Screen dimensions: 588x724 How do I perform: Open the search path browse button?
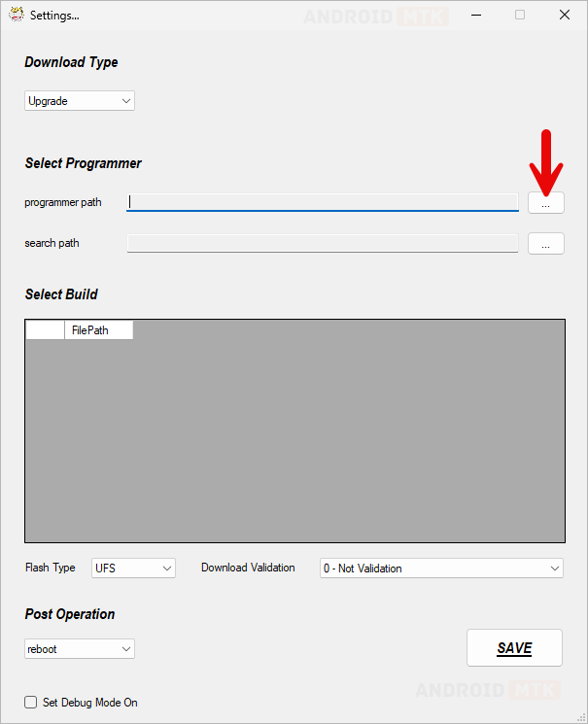click(545, 244)
